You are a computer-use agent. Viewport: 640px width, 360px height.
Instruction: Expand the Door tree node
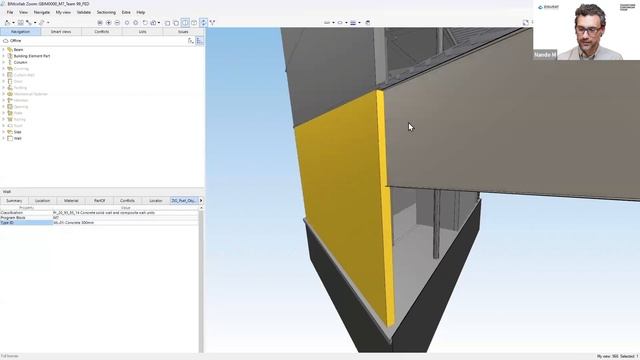click(x=4, y=81)
